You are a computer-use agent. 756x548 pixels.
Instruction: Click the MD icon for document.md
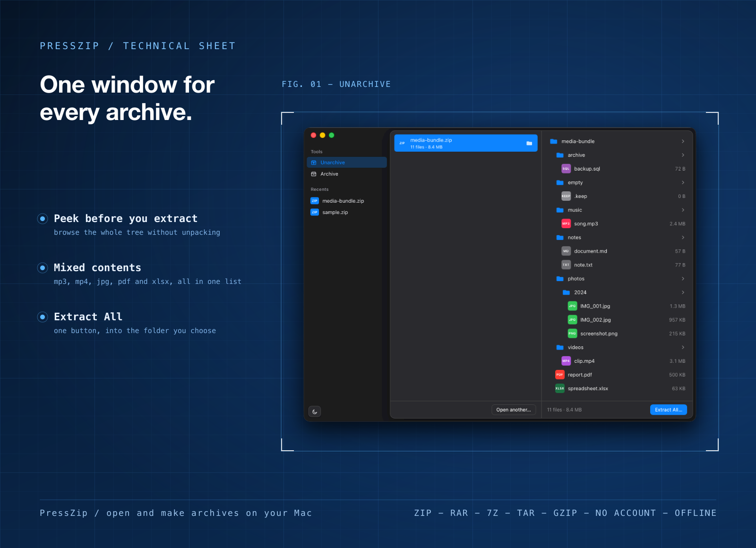point(566,251)
